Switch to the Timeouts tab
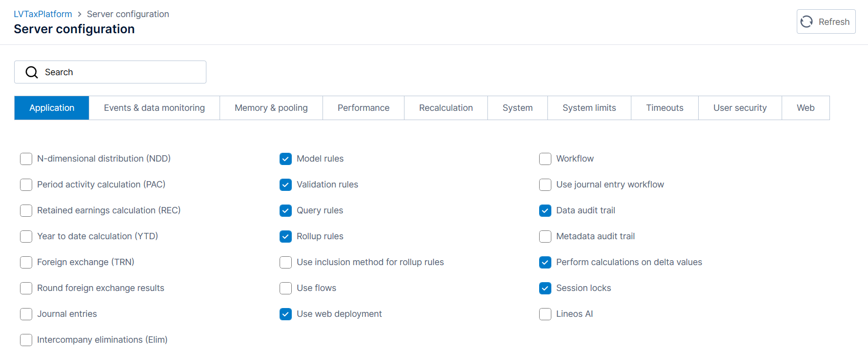868x351 pixels. click(665, 108)
